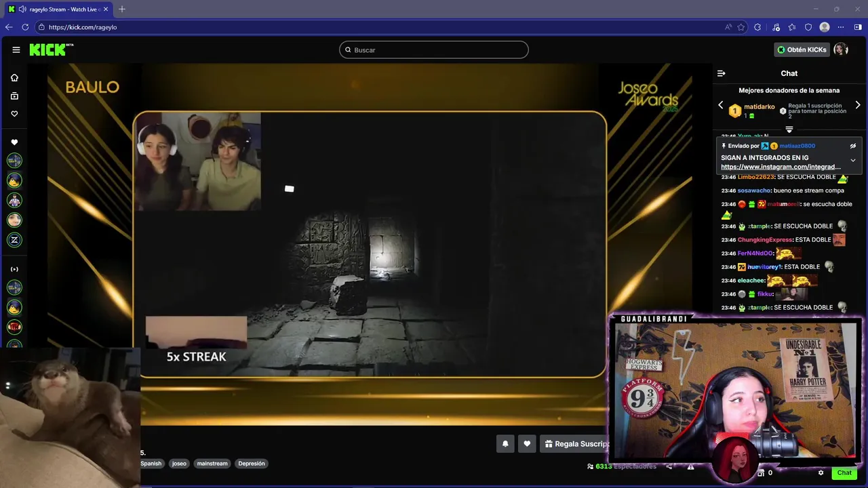Click the green Chat send button
868x488 pixels.
pyautogui.click(x=844, y=472)
